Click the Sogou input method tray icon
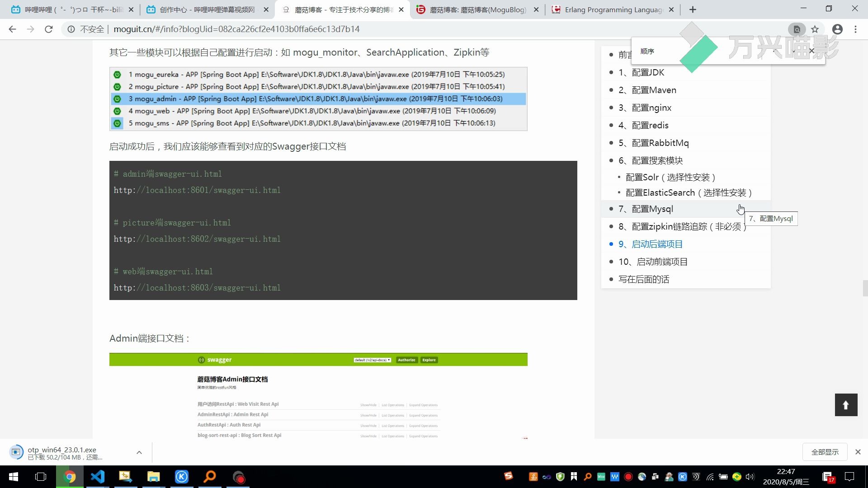The image size is (868, 488). pyautogui.click(x=509, y=476)
